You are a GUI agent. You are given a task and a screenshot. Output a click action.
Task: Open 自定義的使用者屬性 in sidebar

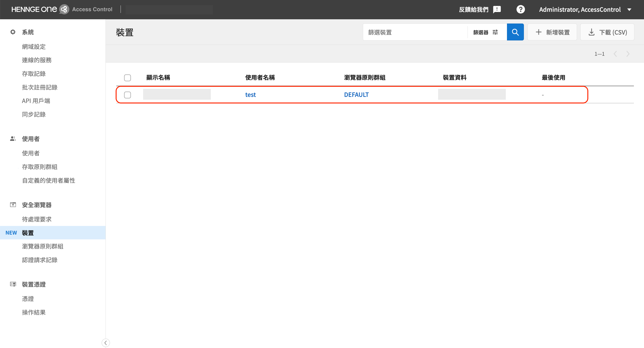48,180
